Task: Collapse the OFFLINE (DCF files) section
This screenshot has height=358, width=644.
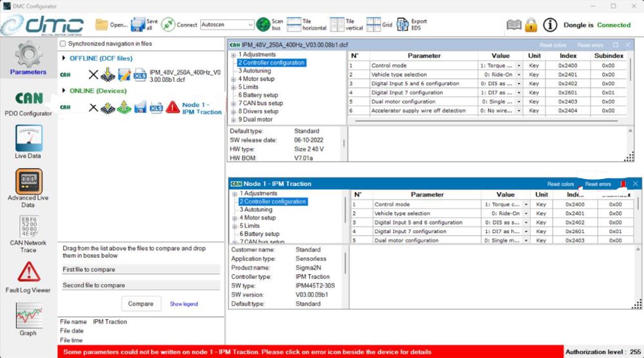Action: click(x=64, y=58)
